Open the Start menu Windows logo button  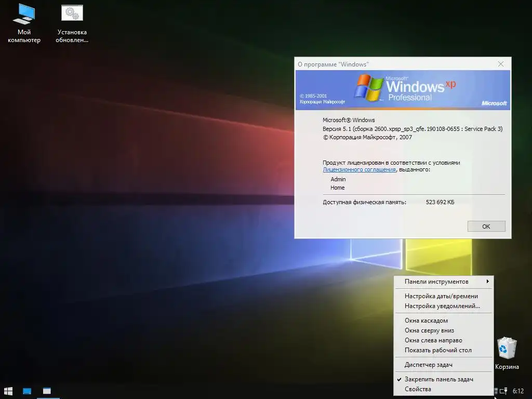8,391
